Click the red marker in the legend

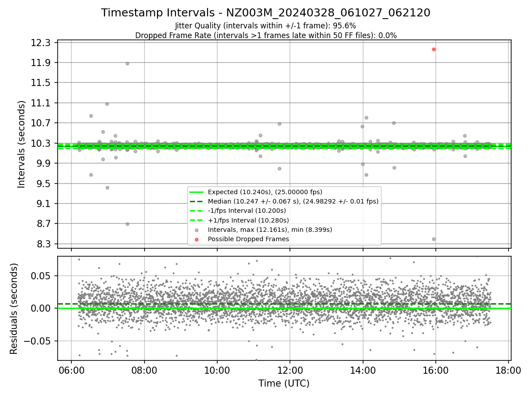coord(196,239)
